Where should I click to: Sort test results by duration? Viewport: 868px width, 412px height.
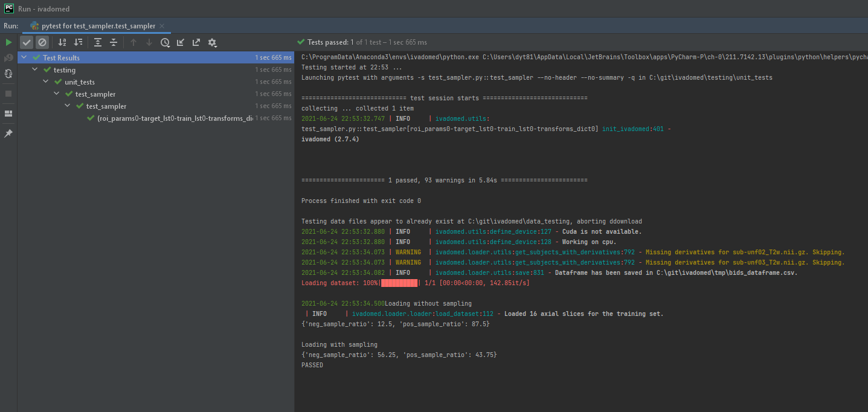point(78,42)
